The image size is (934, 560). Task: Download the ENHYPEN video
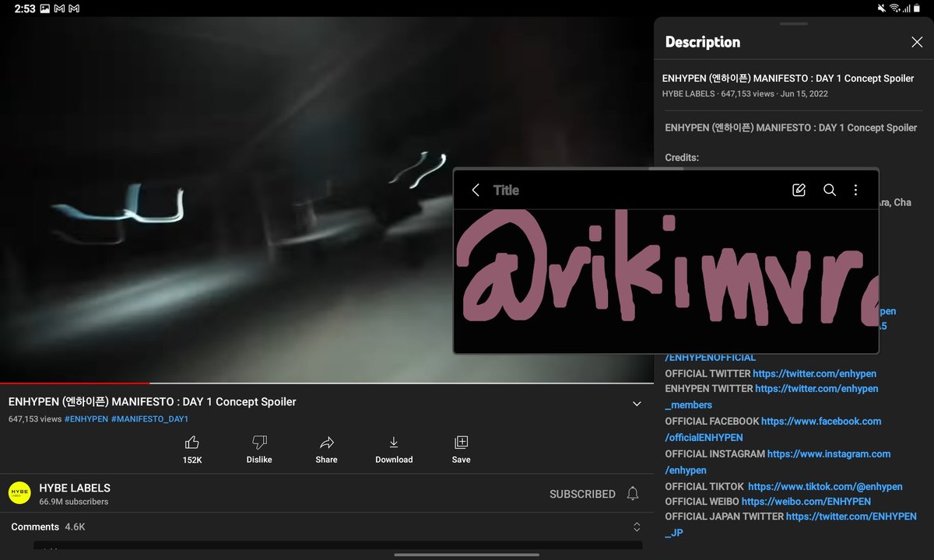point(394,443)
